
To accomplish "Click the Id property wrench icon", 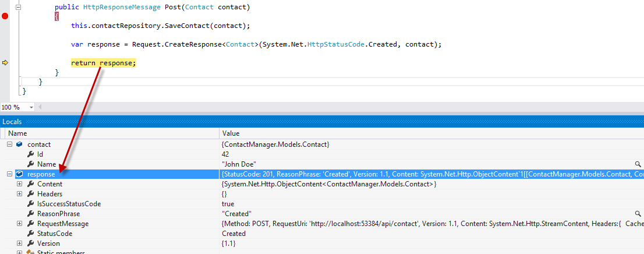I will pyautogui.click(x=31, y=154).
